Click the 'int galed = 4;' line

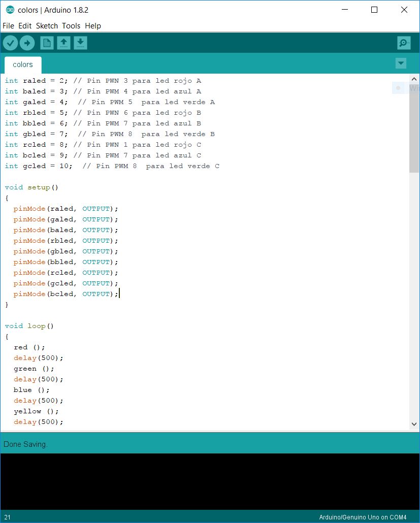pyautogui.click(x=110, y=102)
